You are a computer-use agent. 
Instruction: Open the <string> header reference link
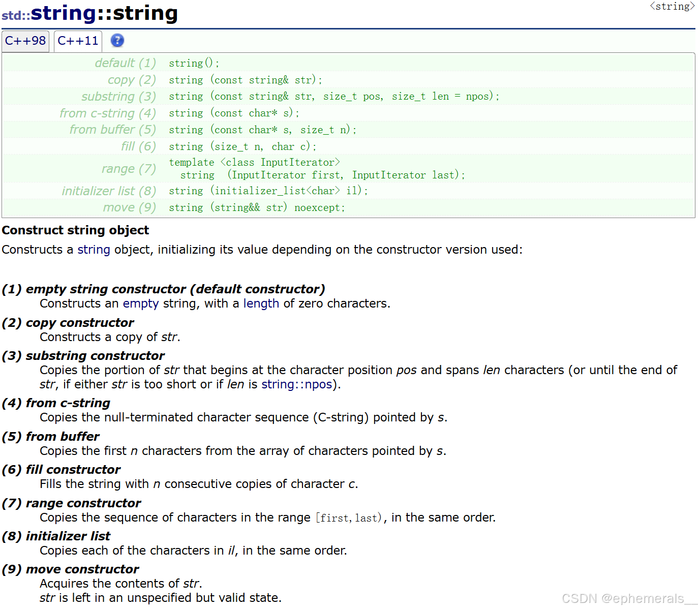pos(672,6)
